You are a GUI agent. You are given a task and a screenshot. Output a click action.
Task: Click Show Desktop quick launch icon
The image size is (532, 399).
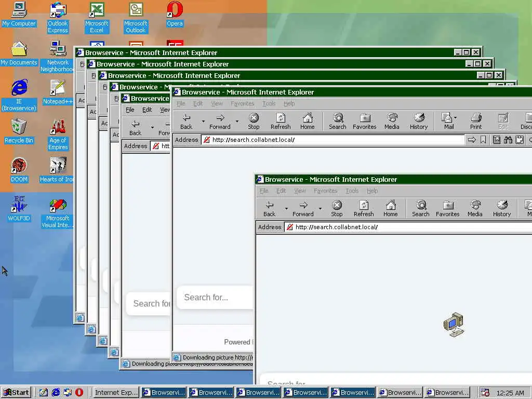coord(44,392)
